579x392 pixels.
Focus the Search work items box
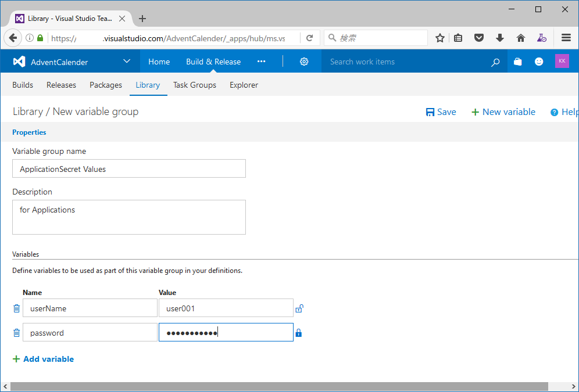pos(406,62)
